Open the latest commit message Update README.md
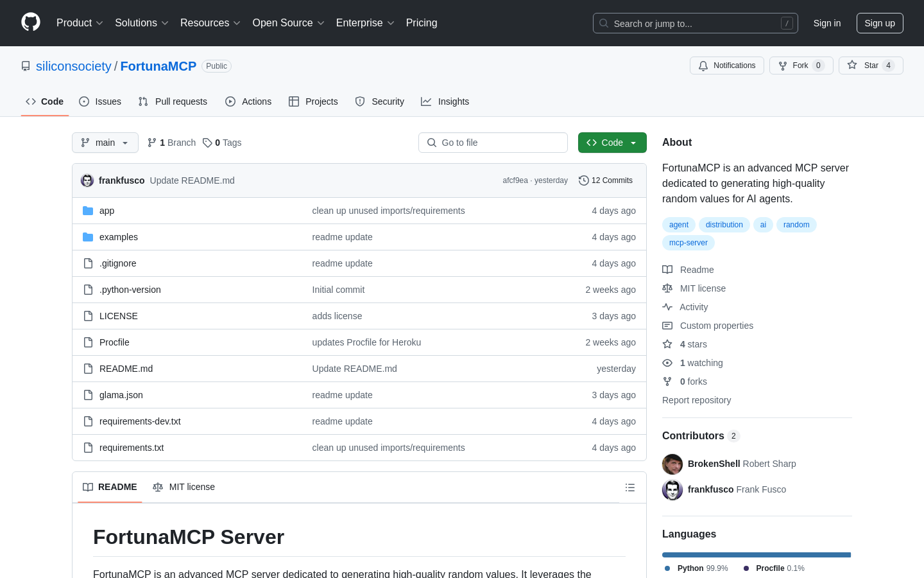 193,180
